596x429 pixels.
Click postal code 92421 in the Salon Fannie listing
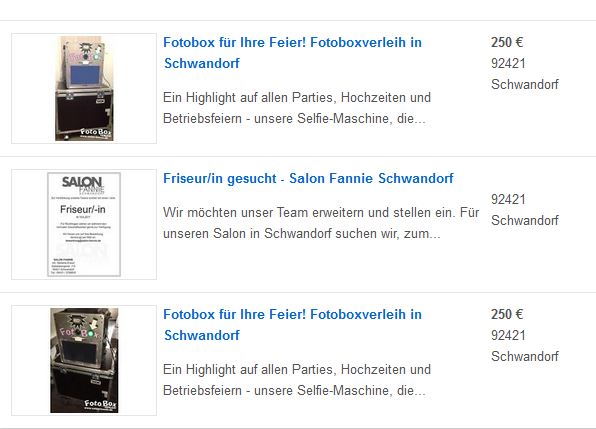pyautogui.click(x=508, y=199)
